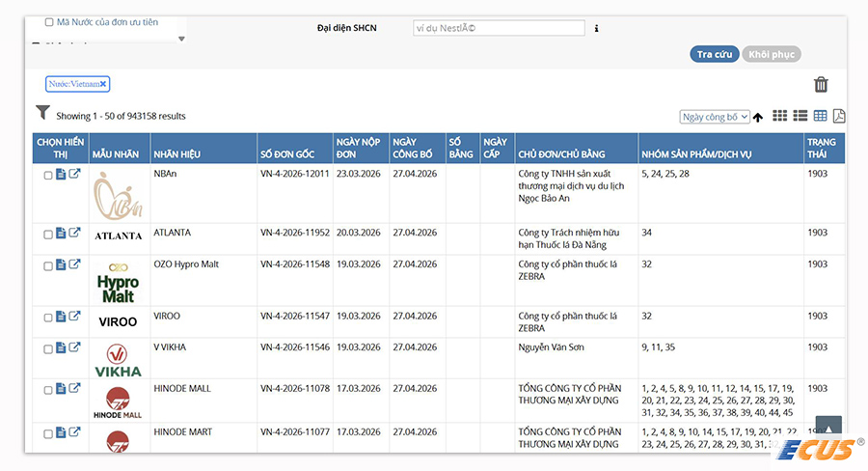
Task: Click trademark name V VIKHA
Action: [x=170, y=347]
